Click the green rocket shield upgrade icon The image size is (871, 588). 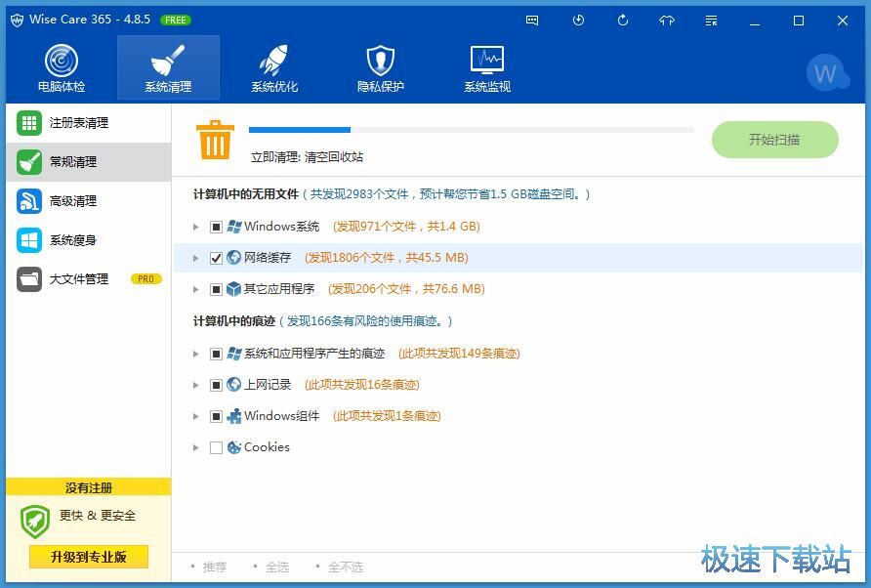[35, 522]
